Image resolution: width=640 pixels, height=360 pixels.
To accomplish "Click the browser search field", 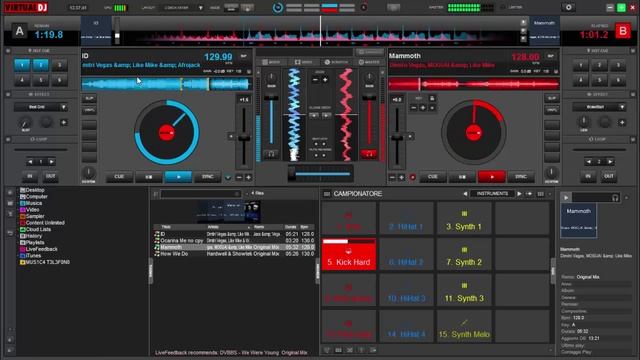I will point(200,194).
